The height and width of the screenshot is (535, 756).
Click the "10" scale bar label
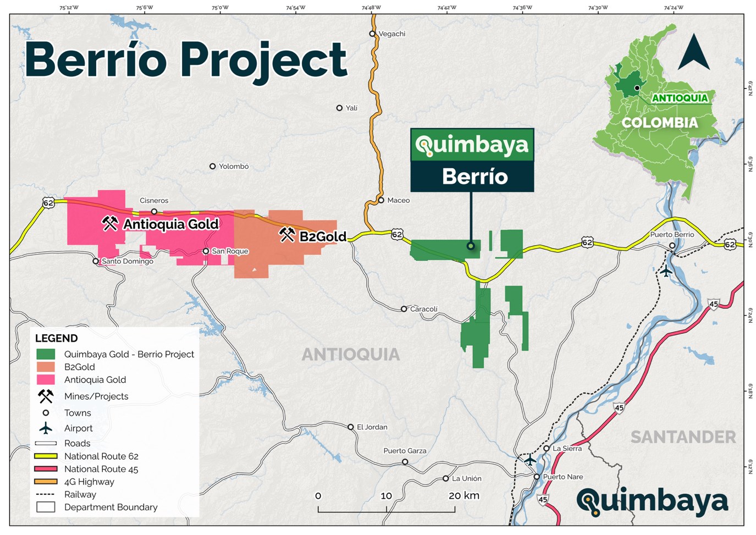[387, 495]
